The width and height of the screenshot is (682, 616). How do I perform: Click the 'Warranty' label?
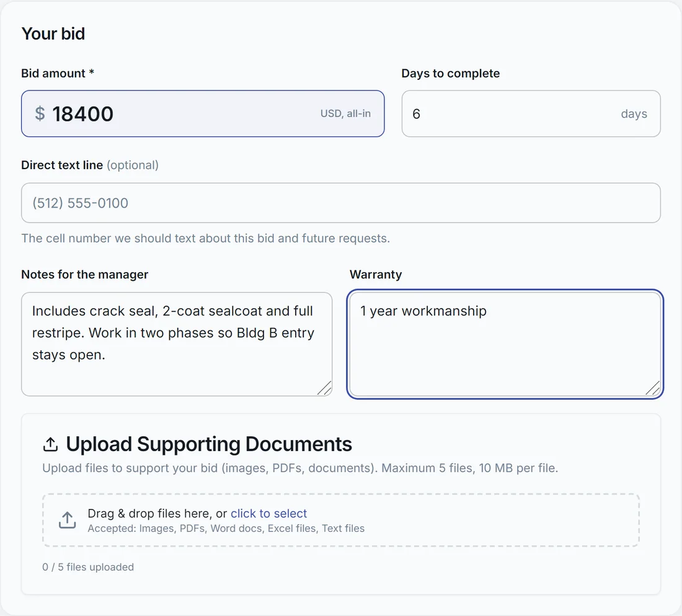[x=376, y=275]
